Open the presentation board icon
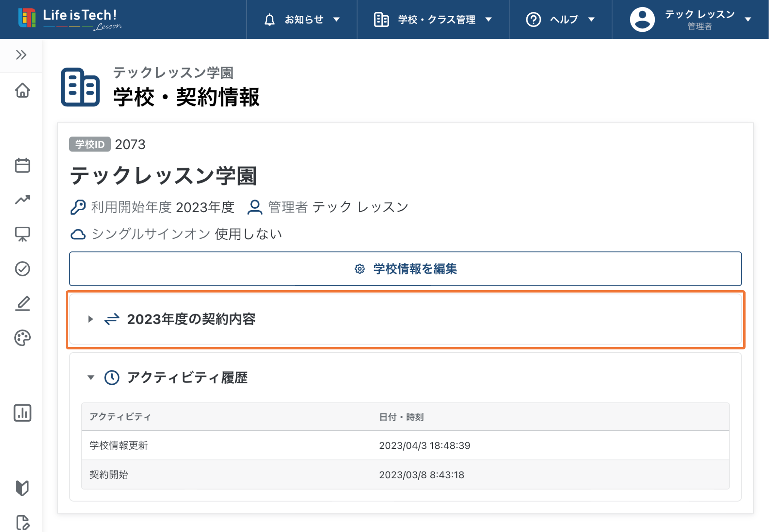 pyautogui.click(x=22, y=234)
